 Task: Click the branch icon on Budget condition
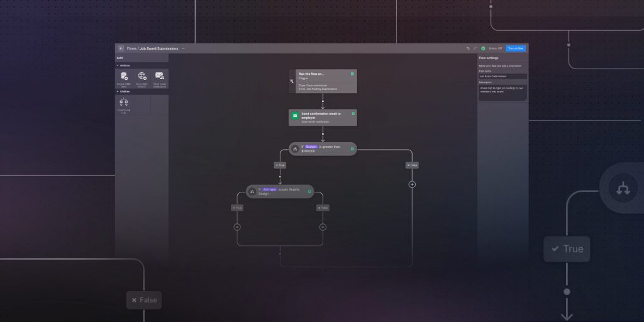pos(295,149)
